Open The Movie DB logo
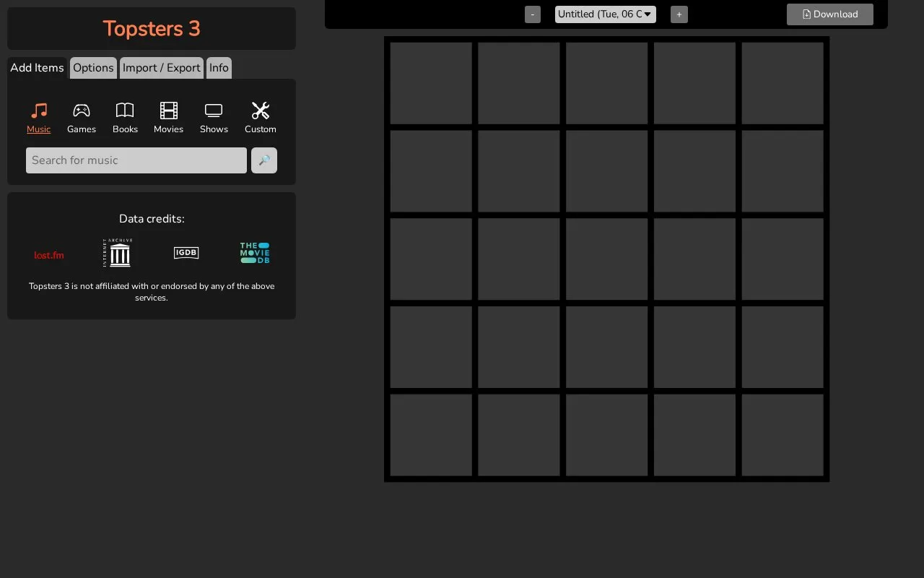This screenshot has height=578, width=924. [255, 253]
